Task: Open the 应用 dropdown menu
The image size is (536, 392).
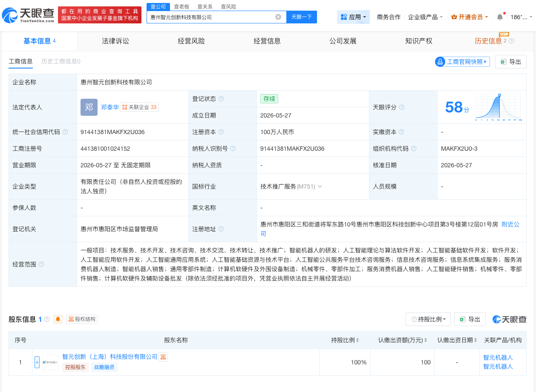Action: point(353,17)
